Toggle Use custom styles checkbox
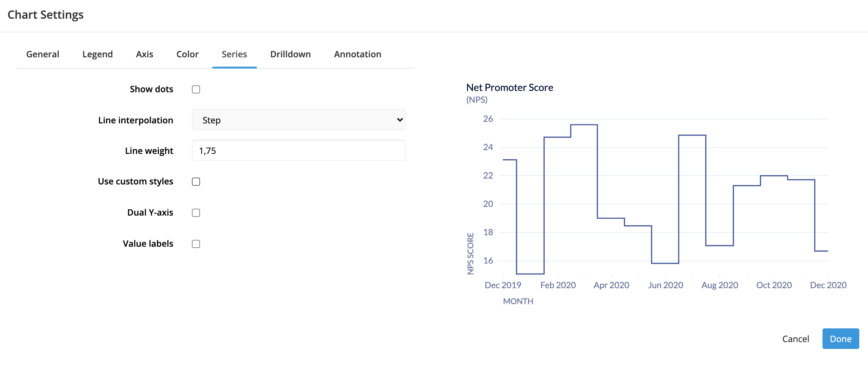 [x=196, y=182]
